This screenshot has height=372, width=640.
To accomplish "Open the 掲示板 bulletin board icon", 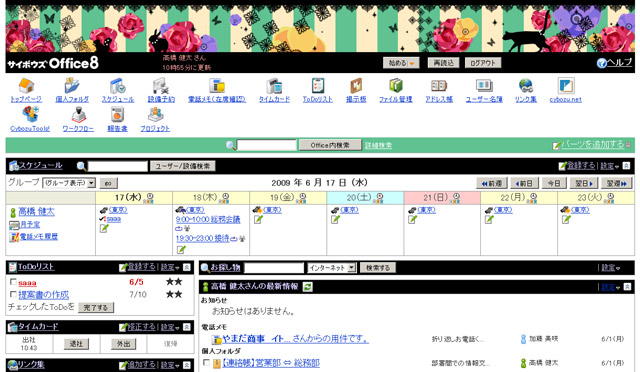I will coord(356,85).
